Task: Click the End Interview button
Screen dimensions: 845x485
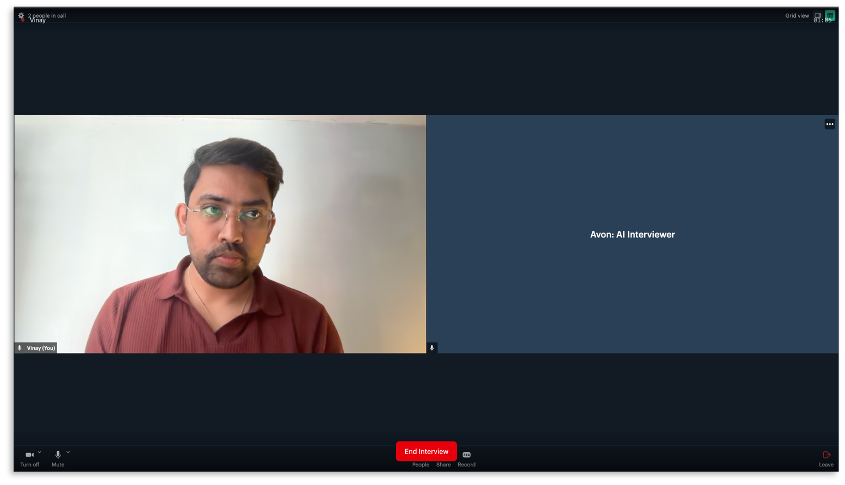Action: pyautogui.click(x=426, y=451)
